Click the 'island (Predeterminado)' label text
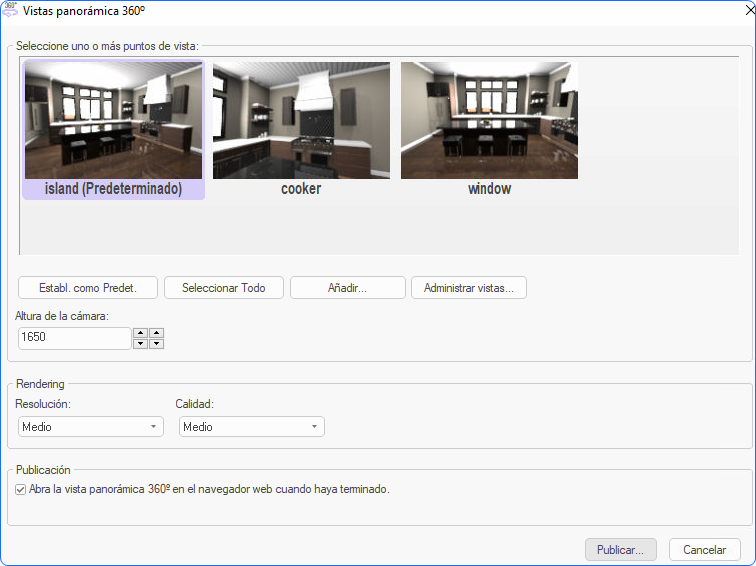 coord(113,189)
